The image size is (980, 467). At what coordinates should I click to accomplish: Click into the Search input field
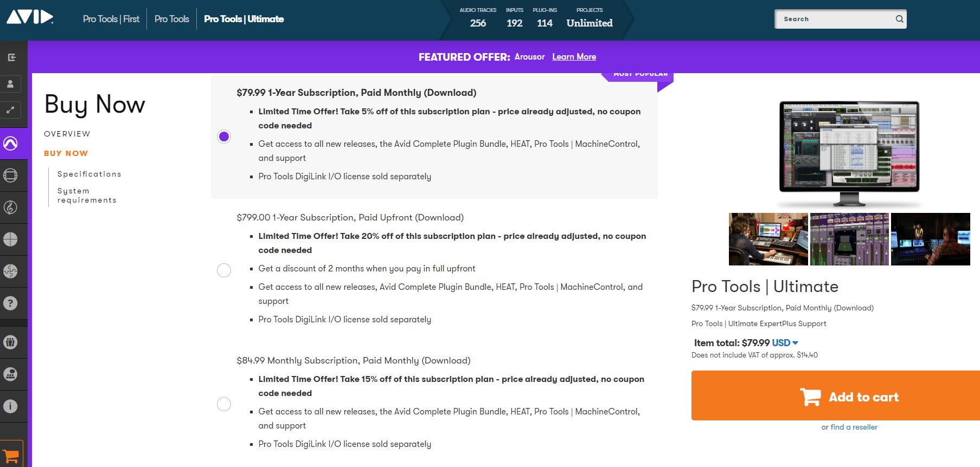pos(834,19)
